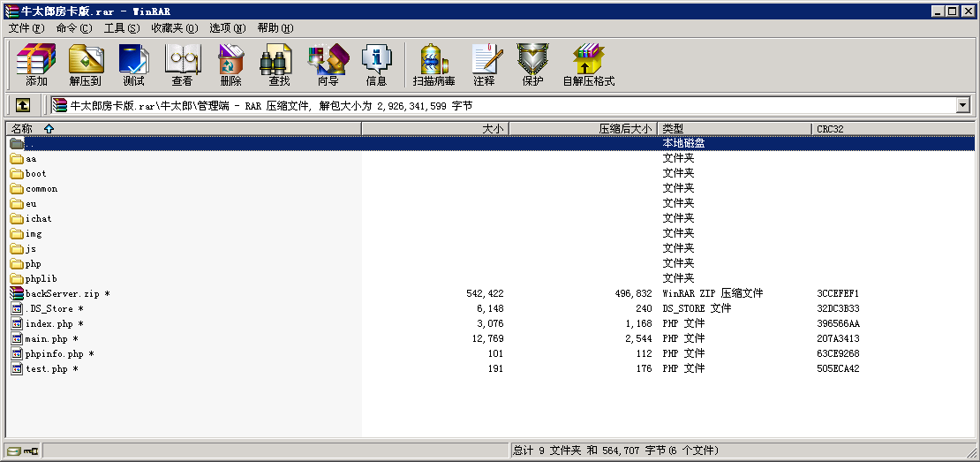
Task: Sort by the CRC32 column header
Action: tap(830, 129)
